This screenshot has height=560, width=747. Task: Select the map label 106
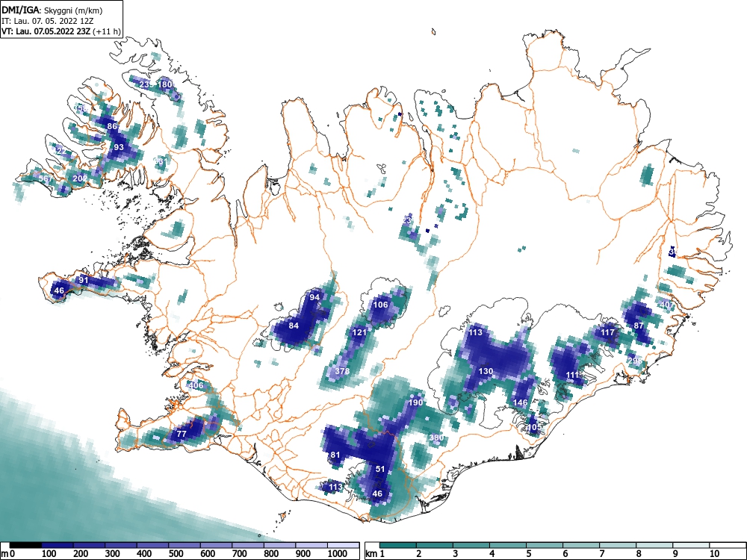coord(380,305)
